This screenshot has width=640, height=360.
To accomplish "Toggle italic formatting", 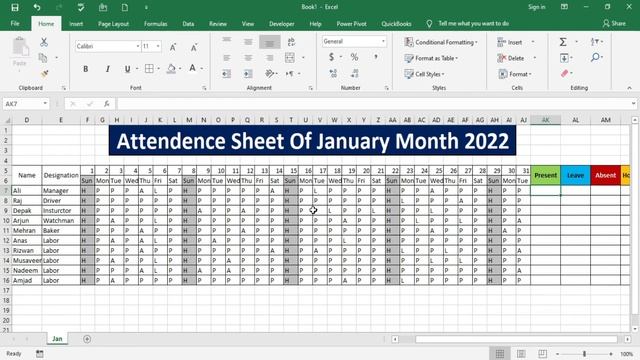I will [107, 69].
